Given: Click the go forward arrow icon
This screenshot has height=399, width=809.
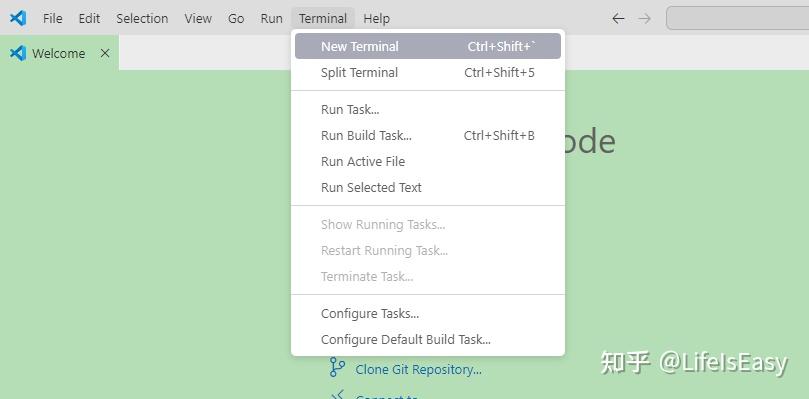Looking at the screenshot, I should pos(644,19).
